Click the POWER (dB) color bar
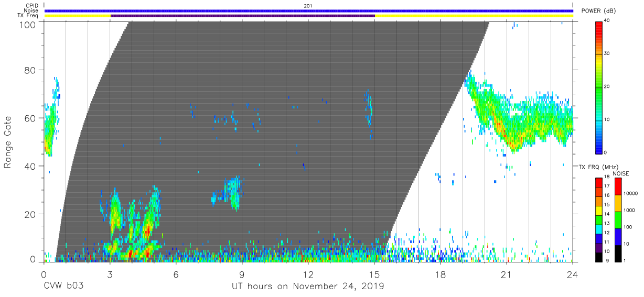Screen dimensions: 644x297 (x=599, y=87)
